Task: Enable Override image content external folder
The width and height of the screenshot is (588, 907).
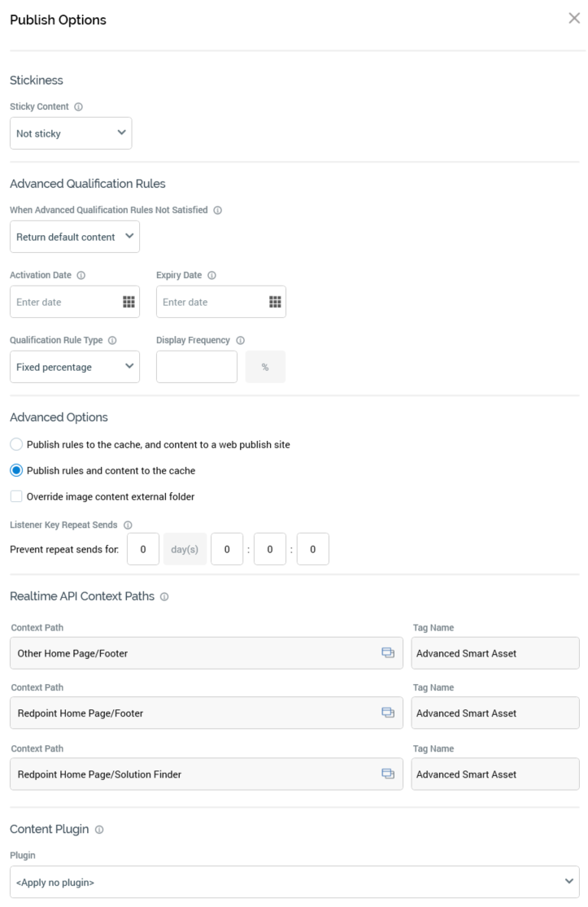Action: click(16, 496)
